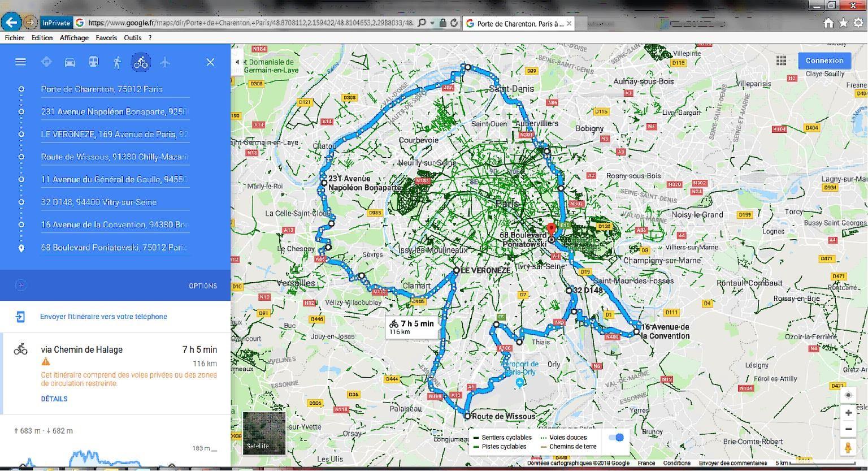Add a destination with plus icon
Image resolution: width=868 pixels, height=471 pixels.
pos(21,286)
